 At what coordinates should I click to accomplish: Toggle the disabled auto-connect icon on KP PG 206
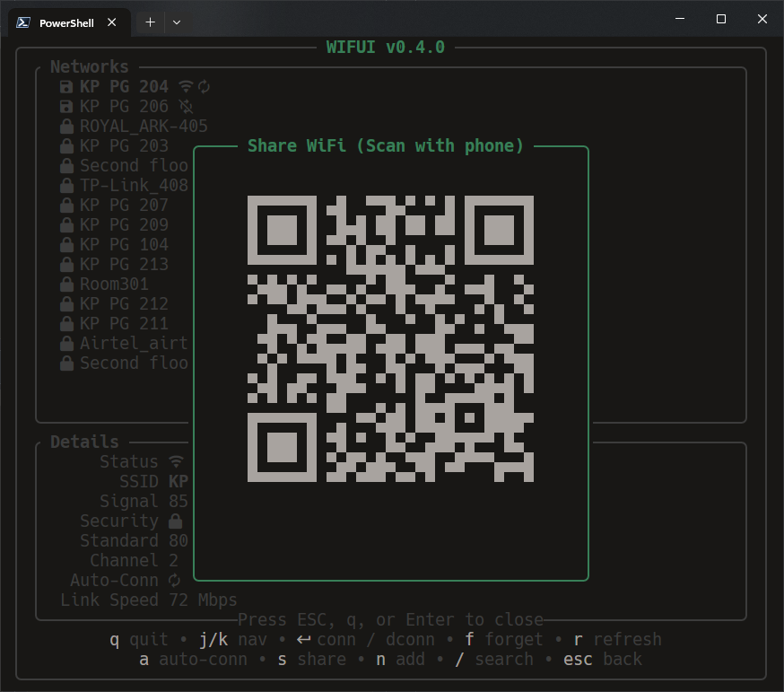[x=186, y=107]
